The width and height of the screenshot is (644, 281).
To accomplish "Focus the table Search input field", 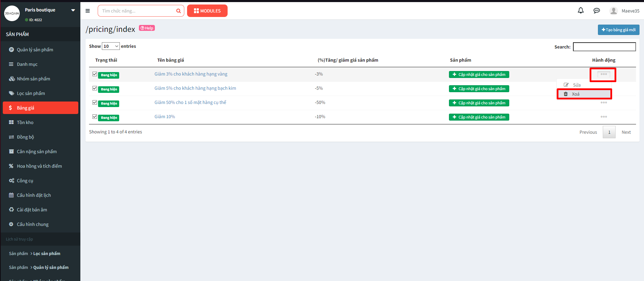I will tap(604, 47).
